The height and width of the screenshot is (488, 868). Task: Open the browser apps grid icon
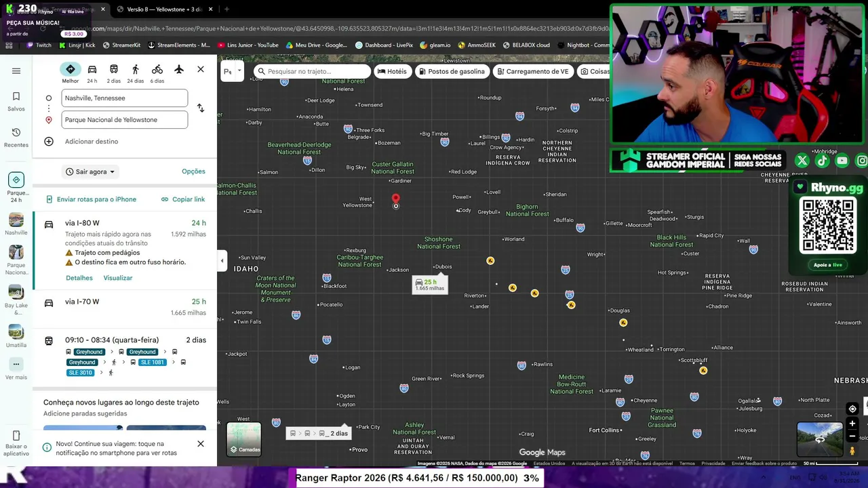click(9, 45)
